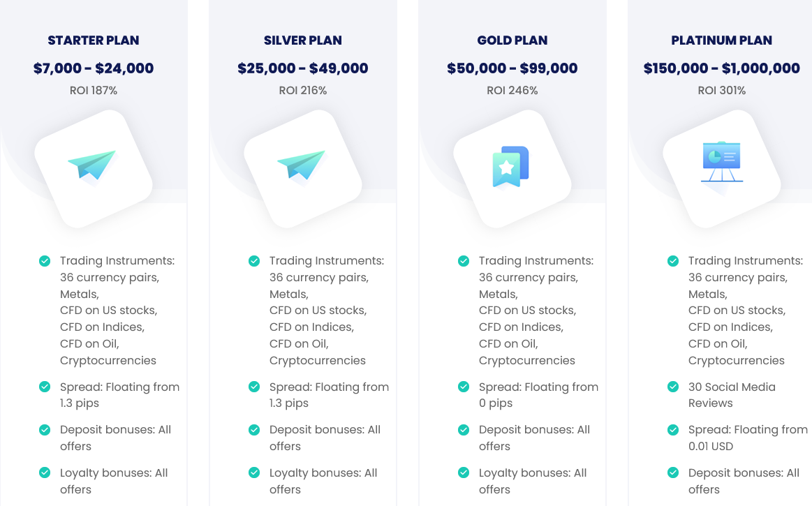Click Gold Plan Spread Floating from 0 pips
812x506 pixels.
[538, 395]
